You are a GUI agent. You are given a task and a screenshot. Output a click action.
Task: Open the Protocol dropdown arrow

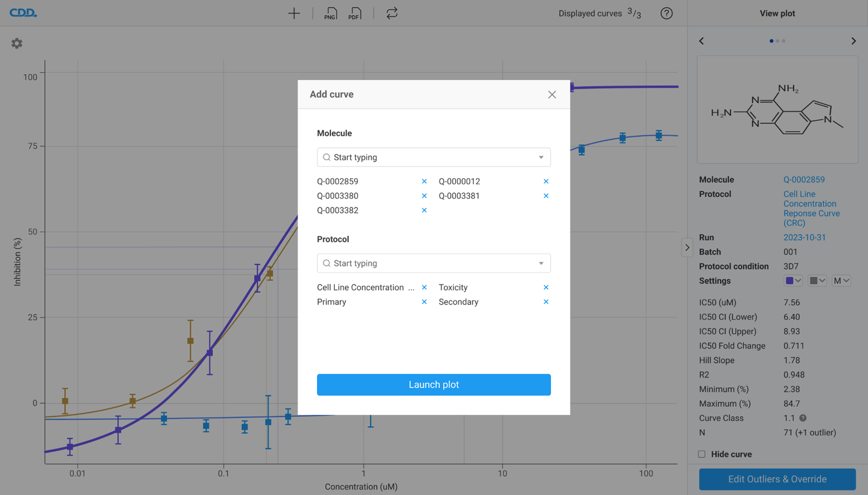541,264
